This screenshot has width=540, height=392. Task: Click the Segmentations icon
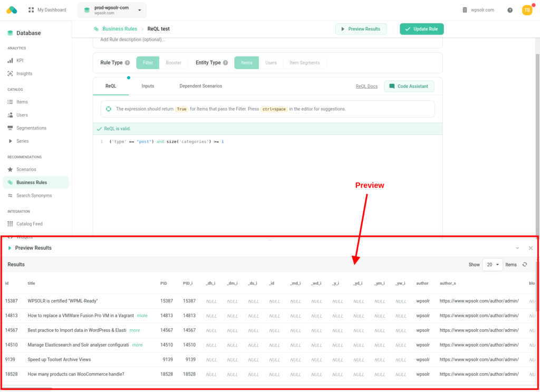[11, 128]
